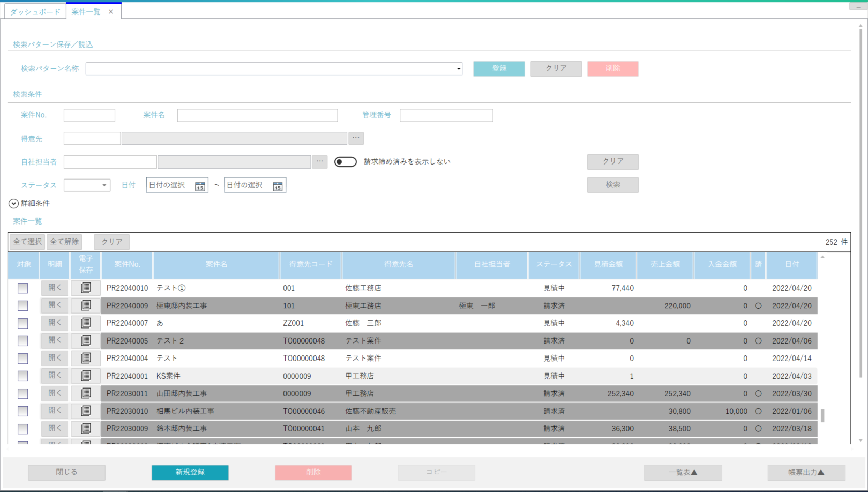Viewport: 868px width, 492px height.
Task: Check the row PR22030011 target checkbox
Action: point(23,394)
